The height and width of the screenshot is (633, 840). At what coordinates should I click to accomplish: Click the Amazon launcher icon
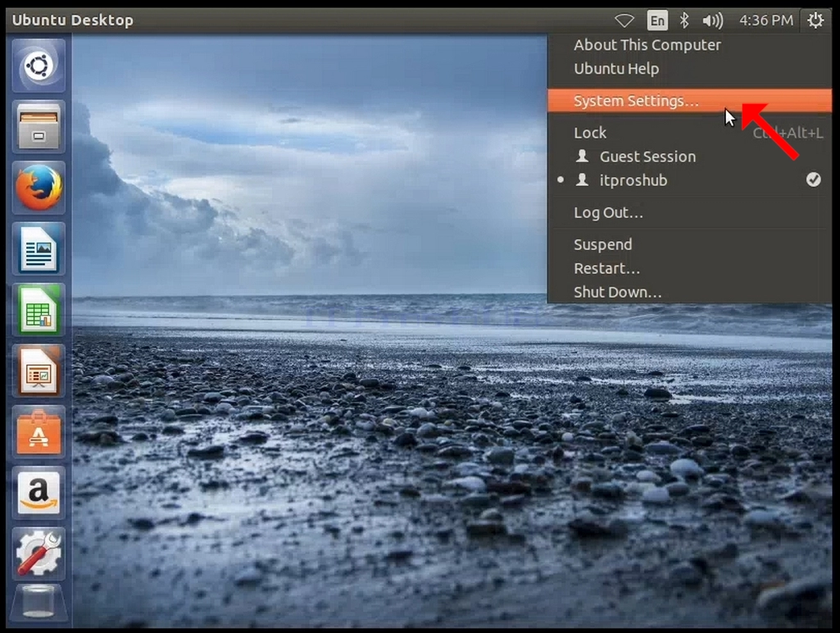coord(39,493)
